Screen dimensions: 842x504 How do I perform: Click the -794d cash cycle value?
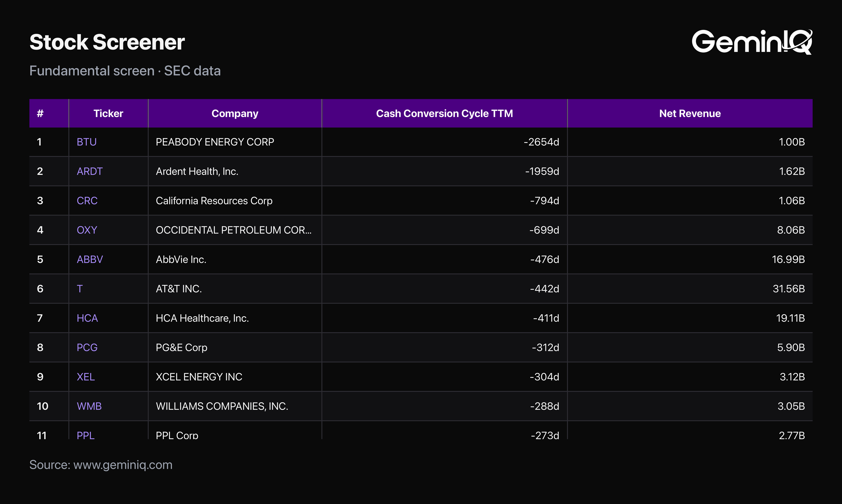(x=545, y=201)
